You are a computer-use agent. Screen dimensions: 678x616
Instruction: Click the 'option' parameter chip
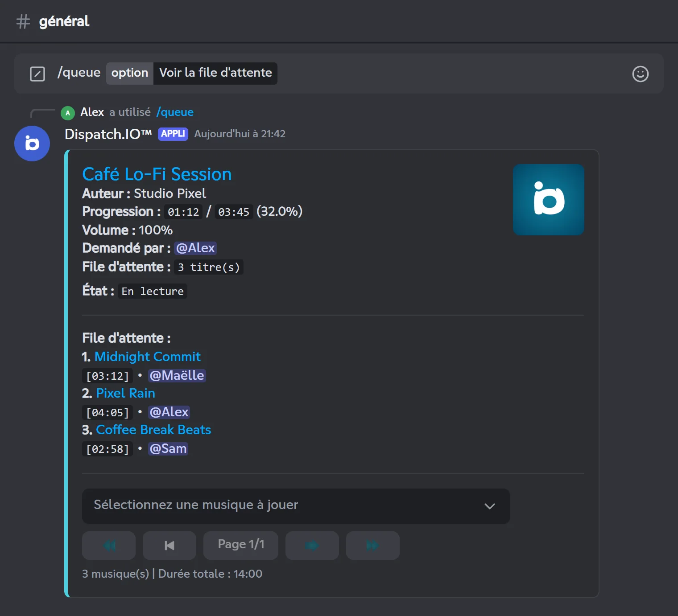[x=130, y=73]
